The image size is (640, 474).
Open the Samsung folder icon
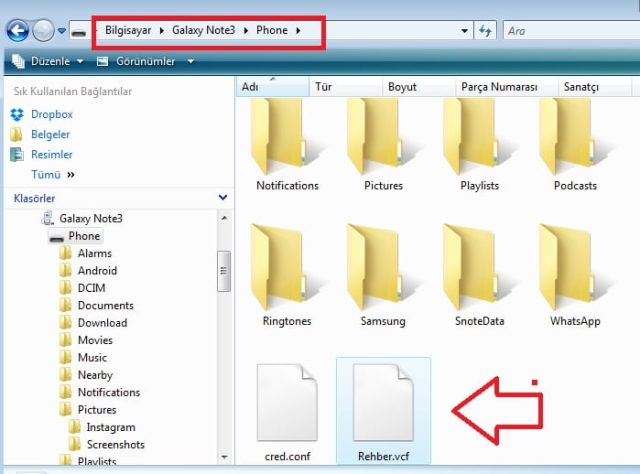coord(383,267)
